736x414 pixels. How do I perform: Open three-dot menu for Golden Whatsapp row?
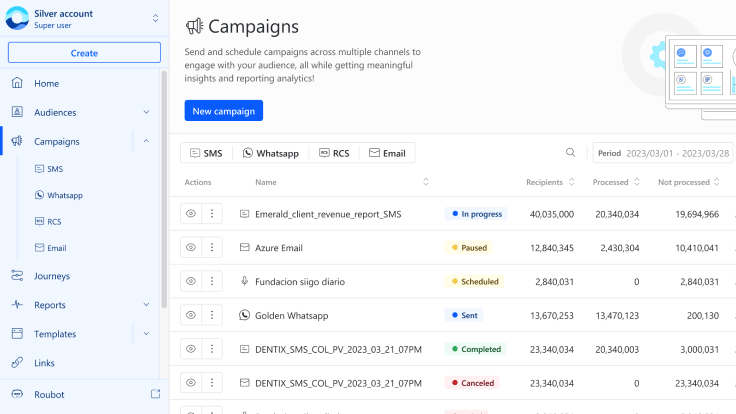(211, 315)
